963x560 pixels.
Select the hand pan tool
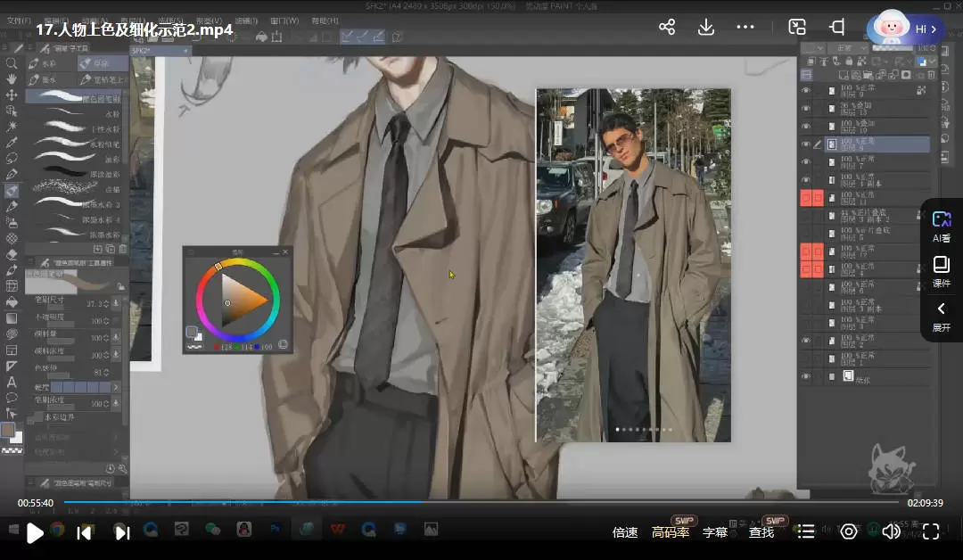click(12, 79)
